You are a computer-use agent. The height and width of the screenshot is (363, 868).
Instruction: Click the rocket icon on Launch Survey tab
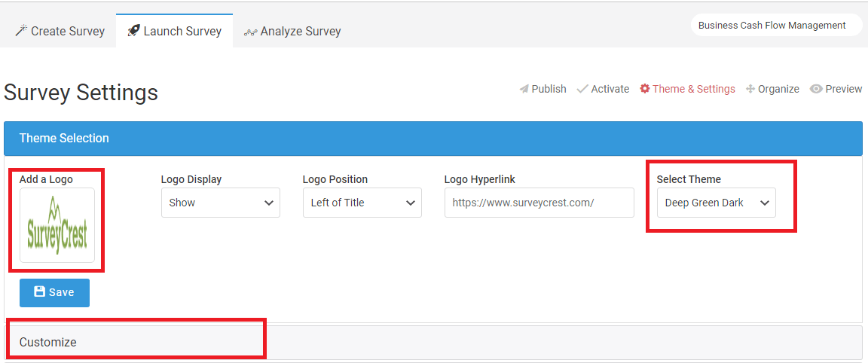pos(133,31)
